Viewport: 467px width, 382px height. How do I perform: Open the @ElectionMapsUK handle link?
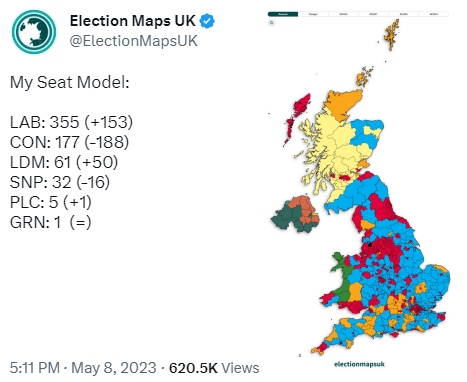click(x=134, y=41)
